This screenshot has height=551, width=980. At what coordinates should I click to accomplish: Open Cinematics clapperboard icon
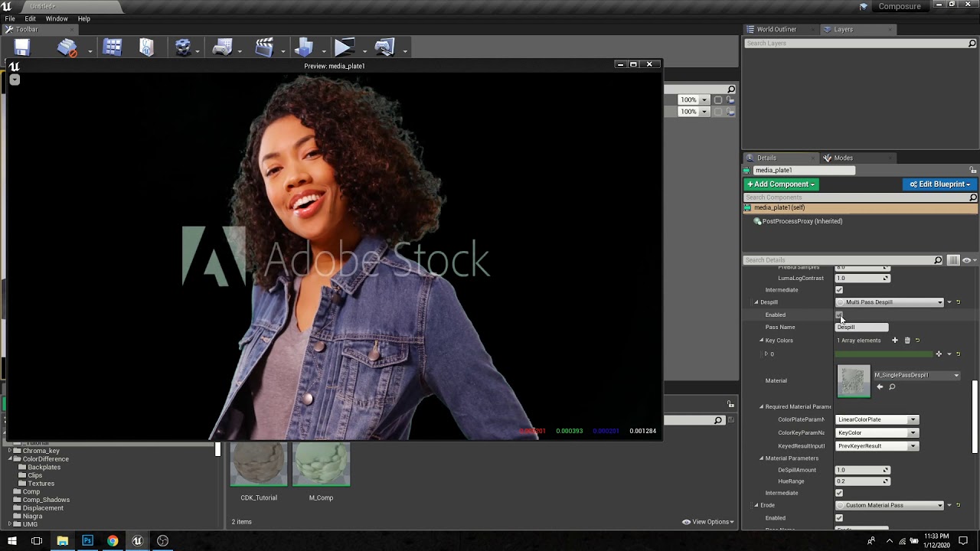click(x=264, y=48)
